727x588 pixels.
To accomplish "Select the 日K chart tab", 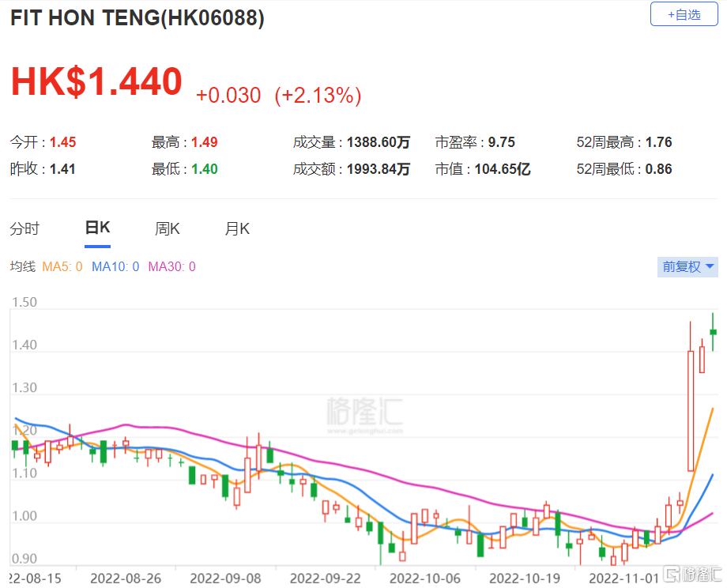I will tap(97, 228).
